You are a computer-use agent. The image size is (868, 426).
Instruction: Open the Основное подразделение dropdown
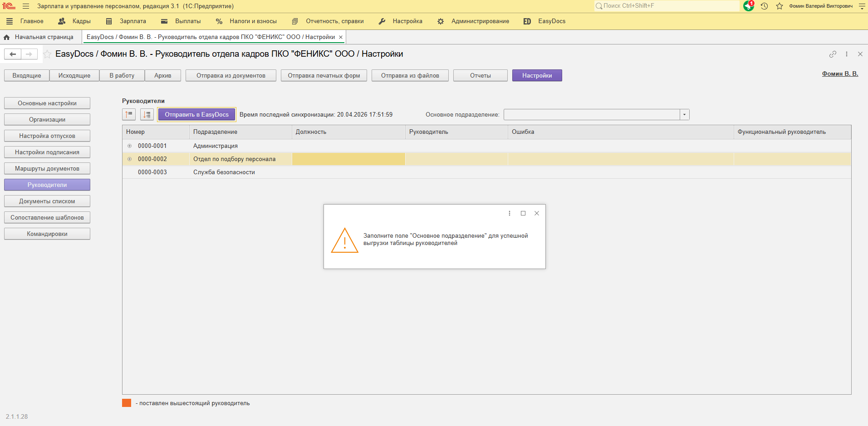point(685,115)
